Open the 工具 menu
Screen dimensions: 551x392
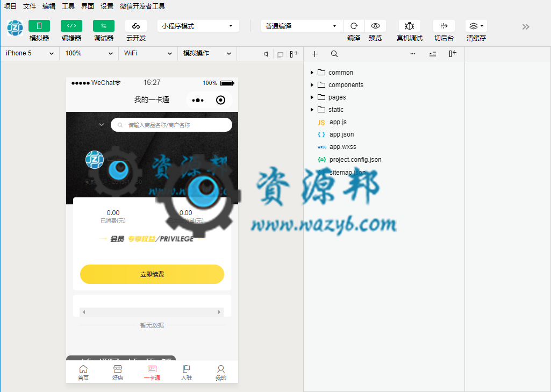(x=68, y=6)
